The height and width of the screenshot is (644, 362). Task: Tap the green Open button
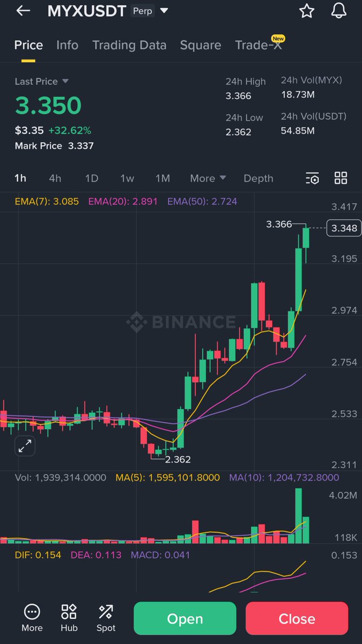[185, 619]
